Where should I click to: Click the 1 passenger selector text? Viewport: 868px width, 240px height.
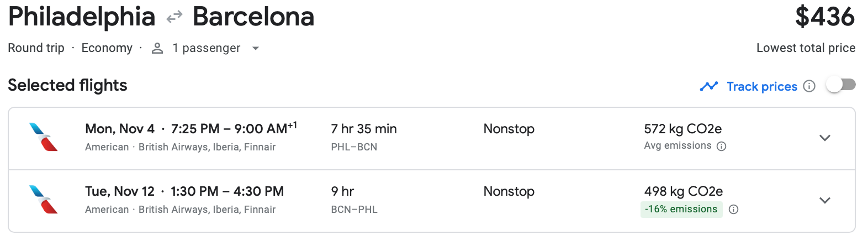click(x=206, y=48)
